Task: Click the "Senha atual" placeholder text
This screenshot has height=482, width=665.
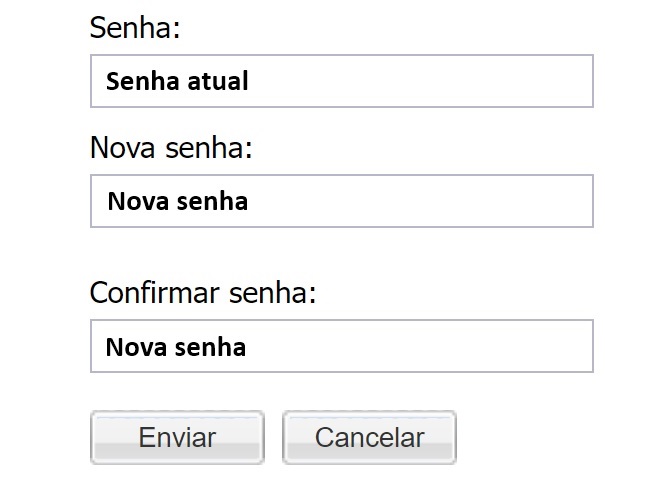Action: pos(177,81)
